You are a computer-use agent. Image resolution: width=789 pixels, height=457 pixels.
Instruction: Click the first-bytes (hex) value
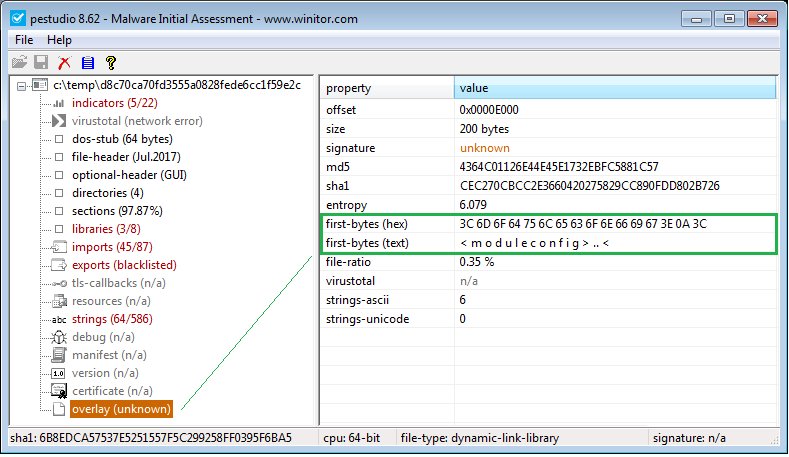[583, 224]
